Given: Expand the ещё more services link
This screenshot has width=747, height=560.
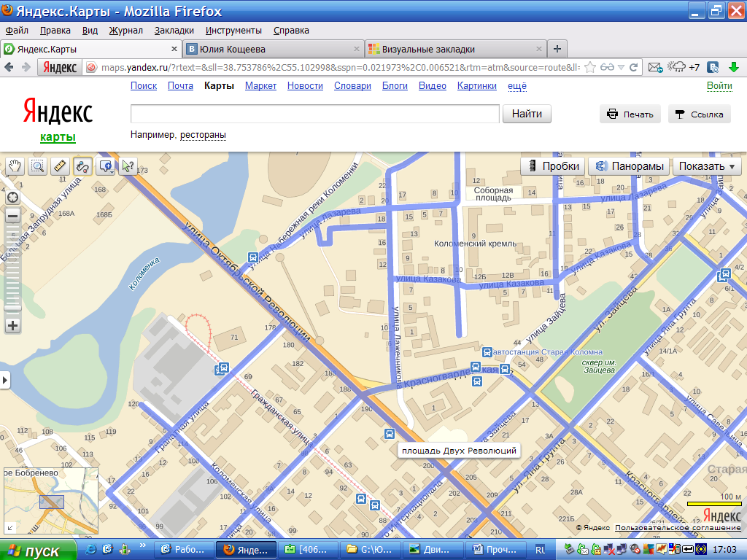Looking at the screenshot, I should point(517,86).
